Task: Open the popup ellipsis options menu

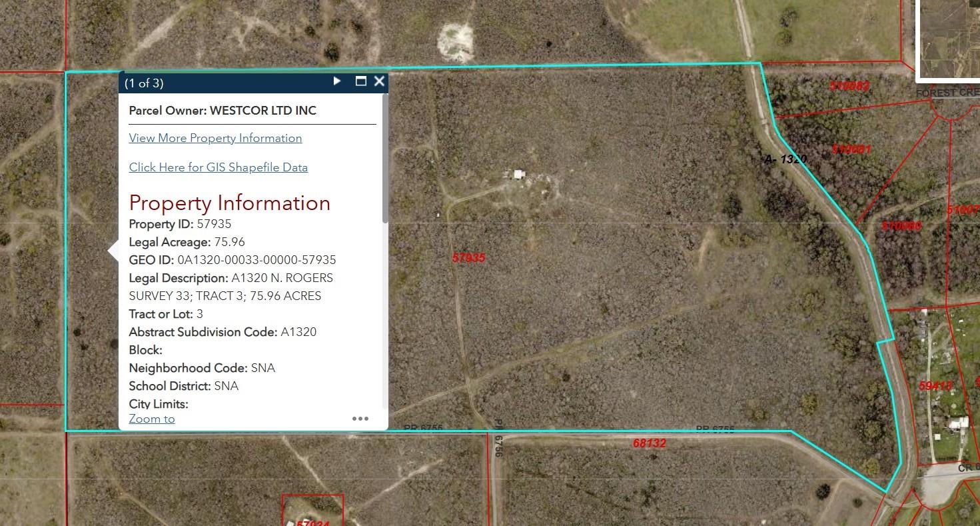Action: coord(360,419)
